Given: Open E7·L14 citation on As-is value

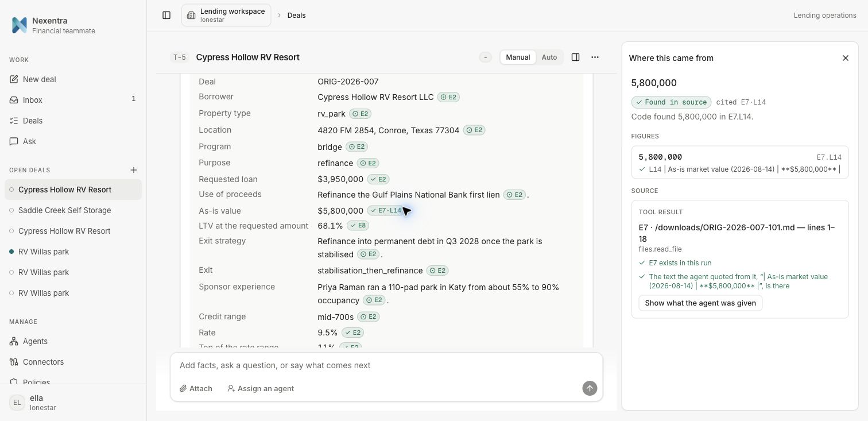Looking at the screenshot, I should (385, 211).
